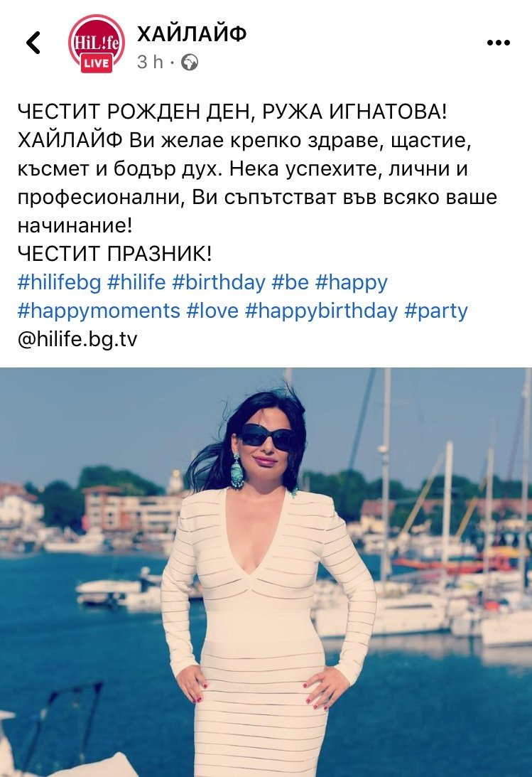Open the #birthday hashtag
Viewport: 532px width, 777px height.
pos(219,282)
